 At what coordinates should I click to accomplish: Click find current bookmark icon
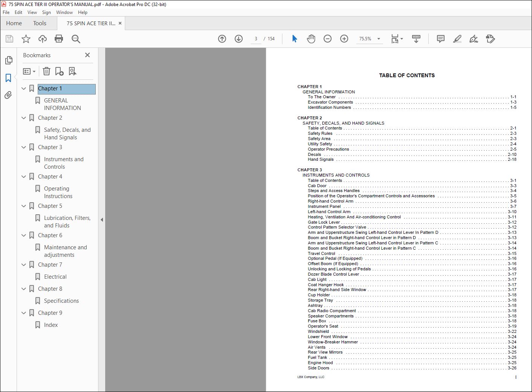coord(72,71)
